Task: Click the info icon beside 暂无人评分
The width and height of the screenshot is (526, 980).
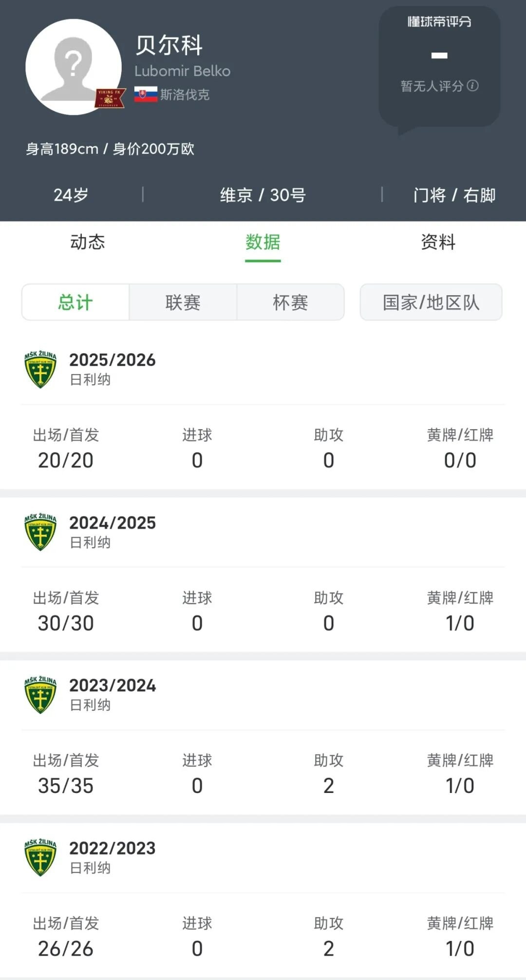Action: coord(473,86)
